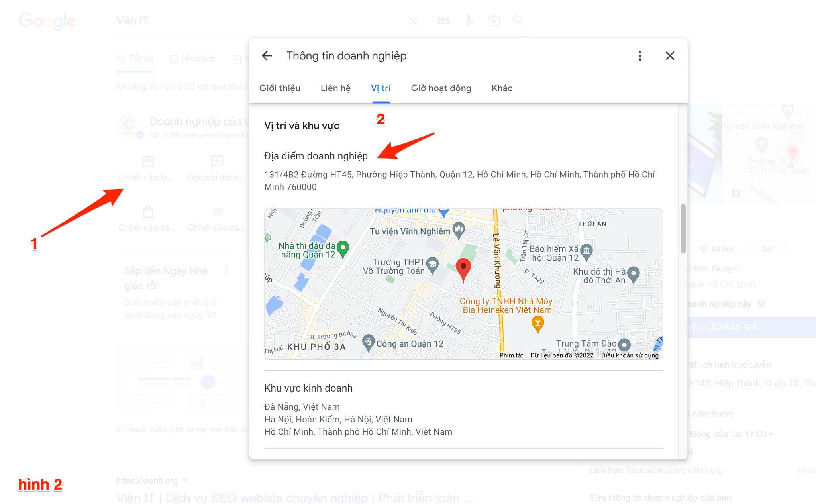The height and width of the screenshot is (504, 816).
Task: Clear the search query with the X icon
Action: click(x=413, y=20)
